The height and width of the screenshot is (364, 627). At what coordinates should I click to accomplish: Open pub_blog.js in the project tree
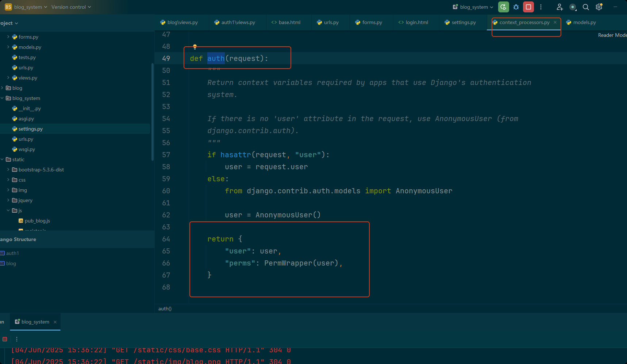pyautogui.click(x=37, y=221)
